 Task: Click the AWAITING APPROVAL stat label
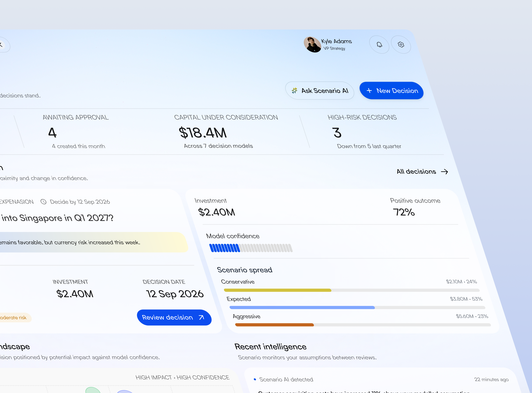click(76, 117)
